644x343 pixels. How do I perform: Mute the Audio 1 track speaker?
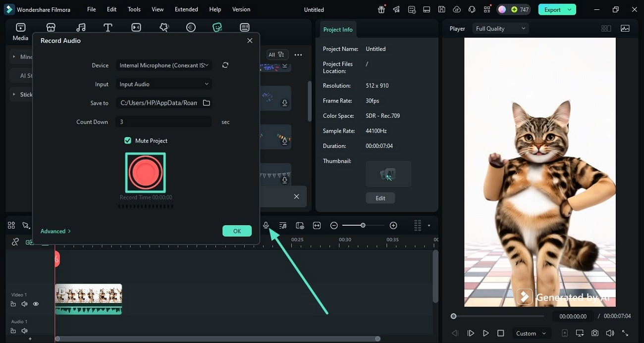[x=24, y=331]
